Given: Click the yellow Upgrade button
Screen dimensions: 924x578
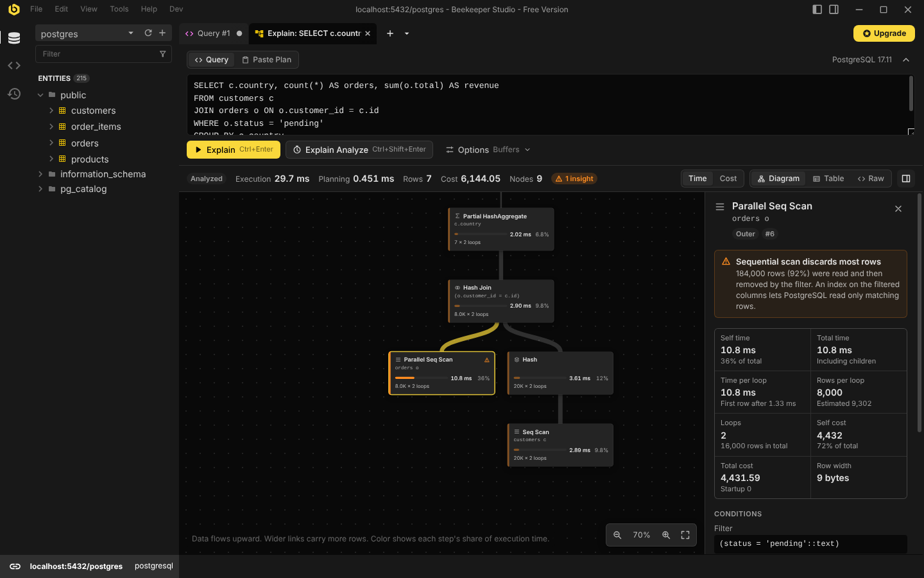Looking at the screenshot, I should [884, 33].
